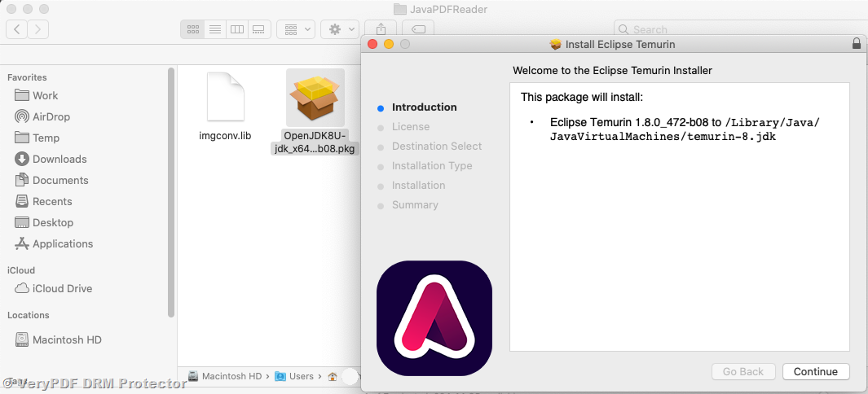This screenshot has height=394, width=868.
Task: Open the gear action menu dropdown
Action: 340,29
